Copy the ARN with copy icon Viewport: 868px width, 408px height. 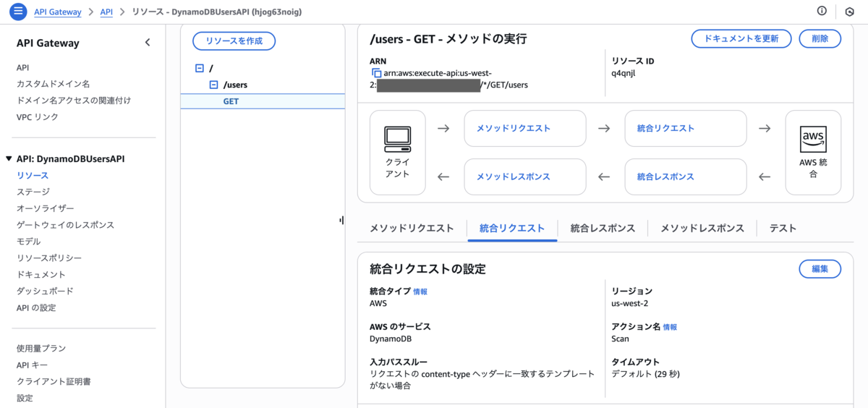(376, 74)
